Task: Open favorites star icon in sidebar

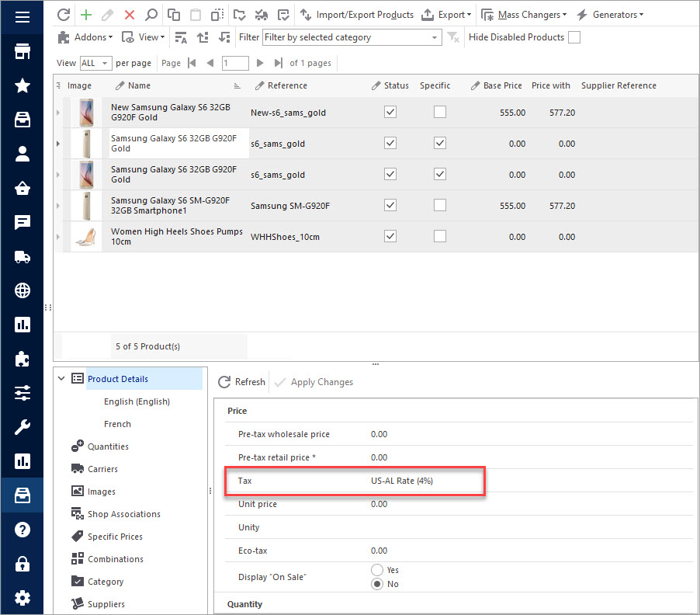Action: pos(23,85)
